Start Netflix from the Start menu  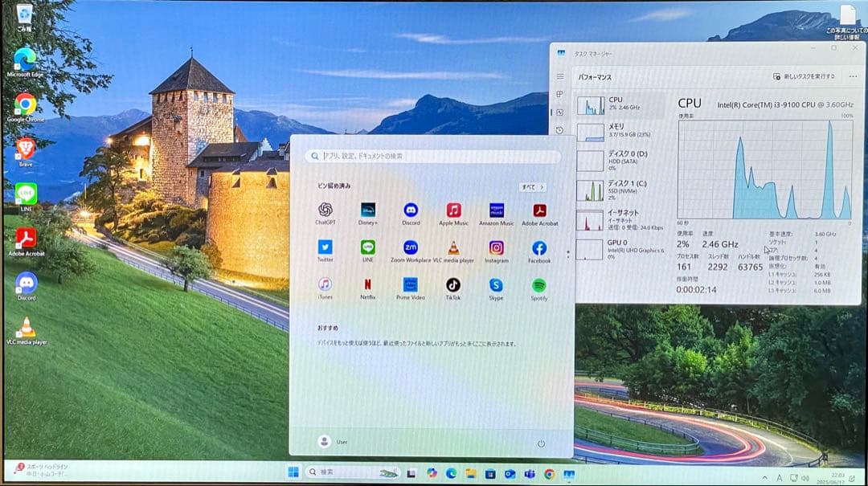[x=367, y=286]
